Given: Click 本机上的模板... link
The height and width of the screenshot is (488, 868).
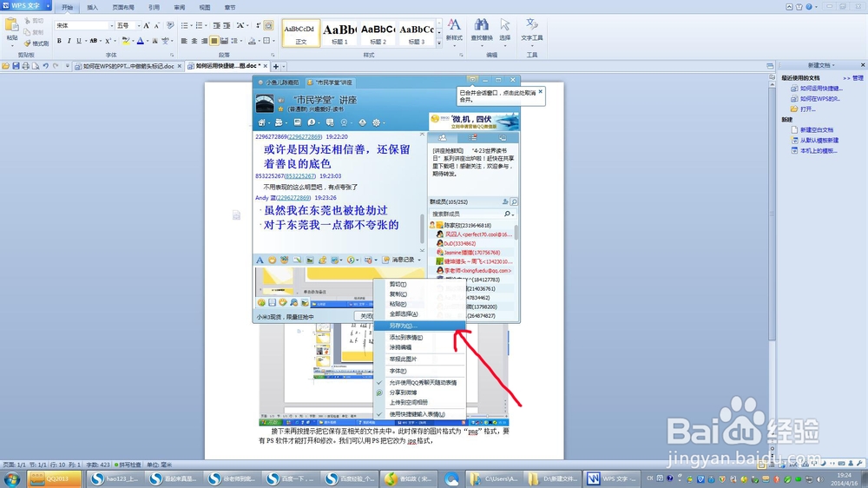Looking at the screenshot, I should pos(819,151).
